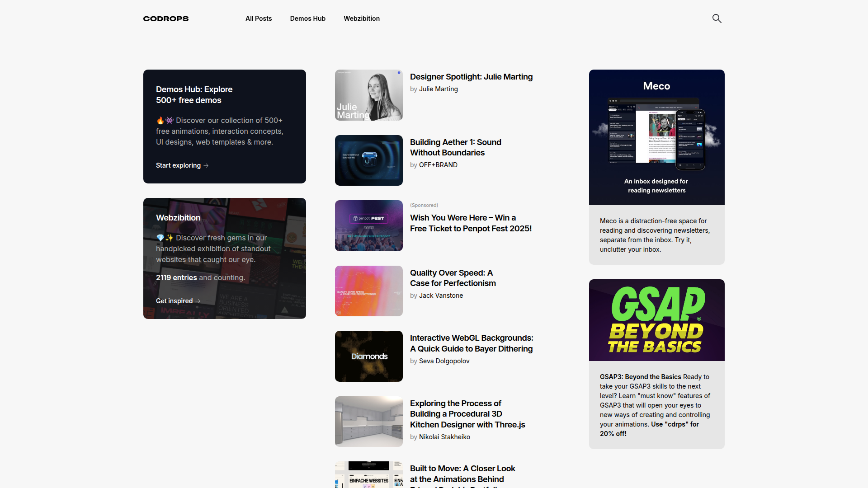Open the 3D kitchen thumbnail
868x488 pixels.
[369, 422]
